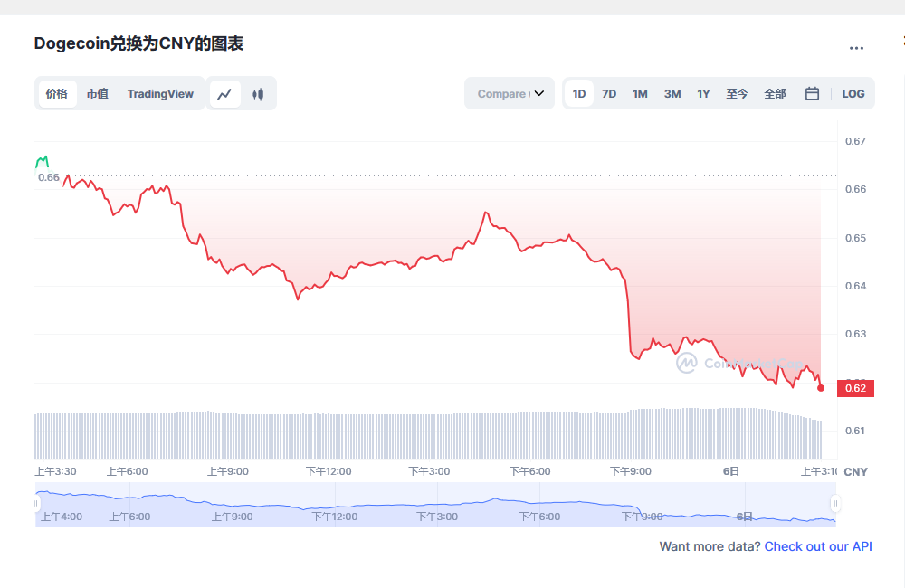Switch to the candlestick chart icon

click(x=258, y=93)
